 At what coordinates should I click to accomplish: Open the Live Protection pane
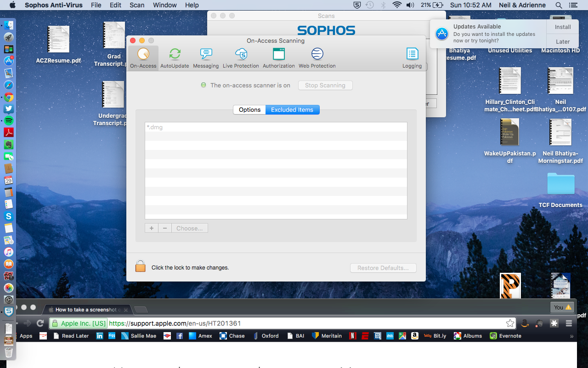pos(241,58)
